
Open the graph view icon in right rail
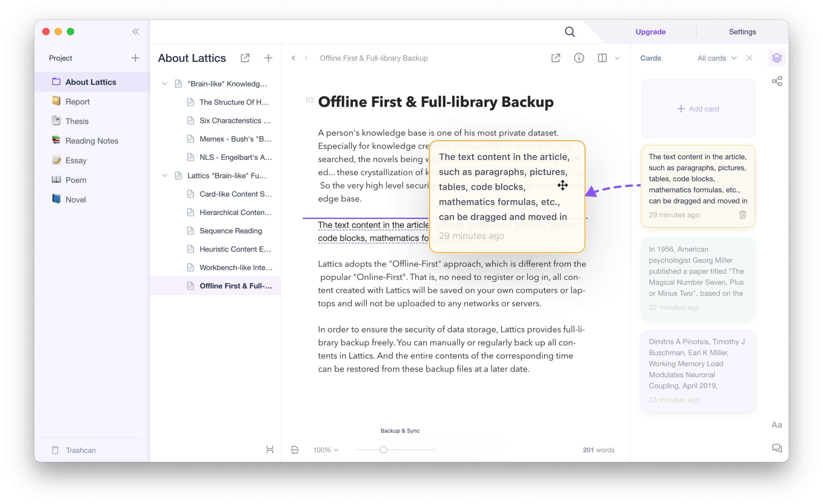click(777, 81)
